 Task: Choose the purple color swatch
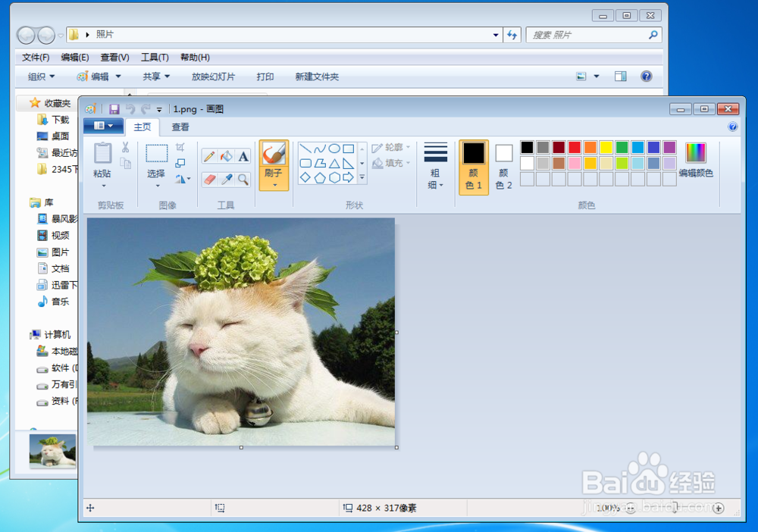669,147
